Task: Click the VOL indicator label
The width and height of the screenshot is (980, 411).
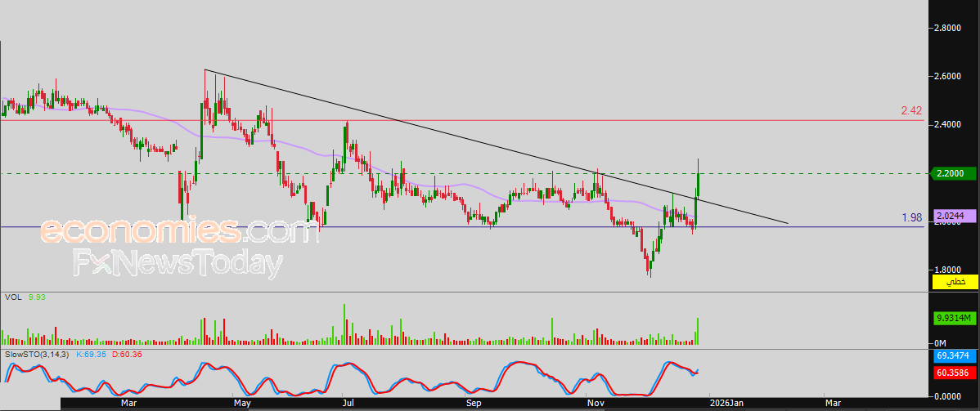Action: [x=12, y=298]
